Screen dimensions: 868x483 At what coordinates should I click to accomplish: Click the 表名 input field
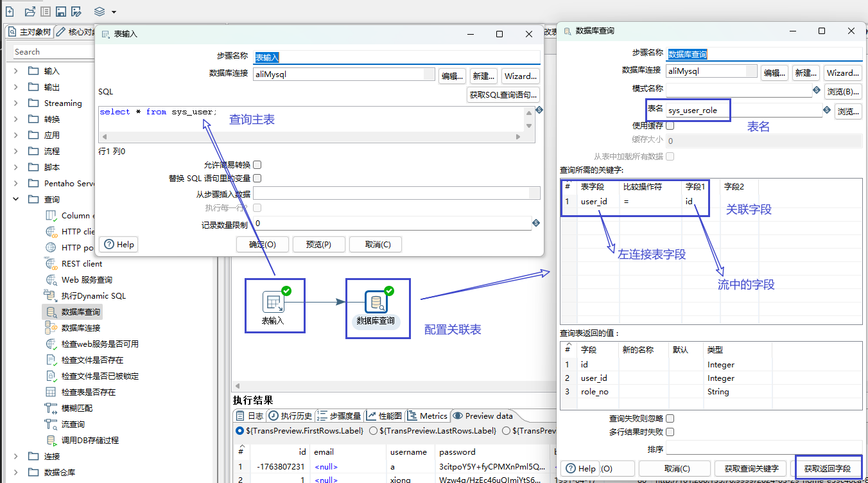tap(743, 110)
